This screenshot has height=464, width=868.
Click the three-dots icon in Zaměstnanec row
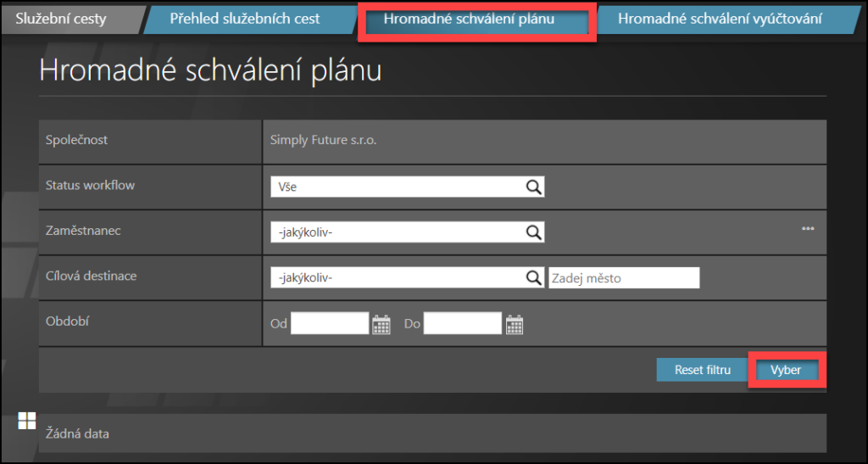click(x=808, y=228)
